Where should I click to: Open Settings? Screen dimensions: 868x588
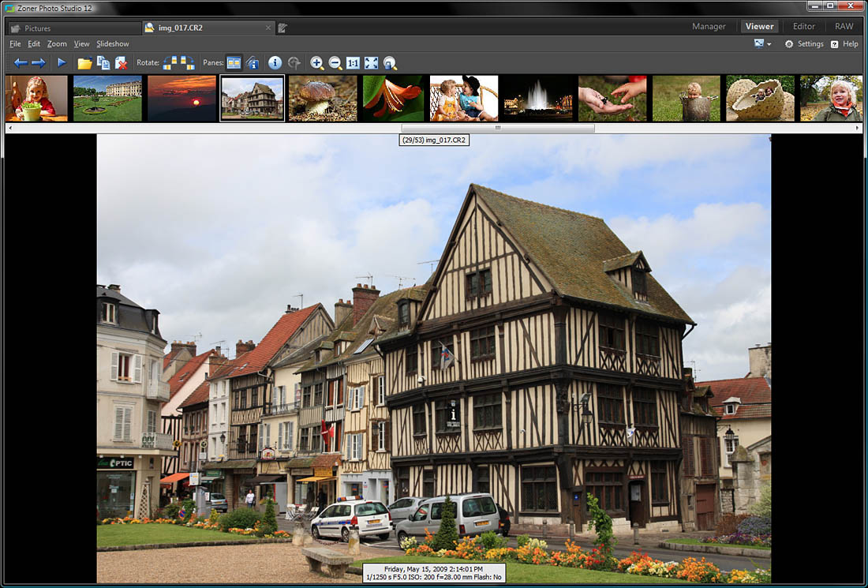point(804,43)
